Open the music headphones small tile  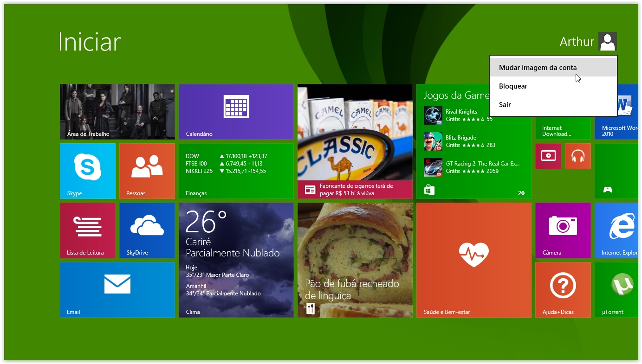(578, 156)
